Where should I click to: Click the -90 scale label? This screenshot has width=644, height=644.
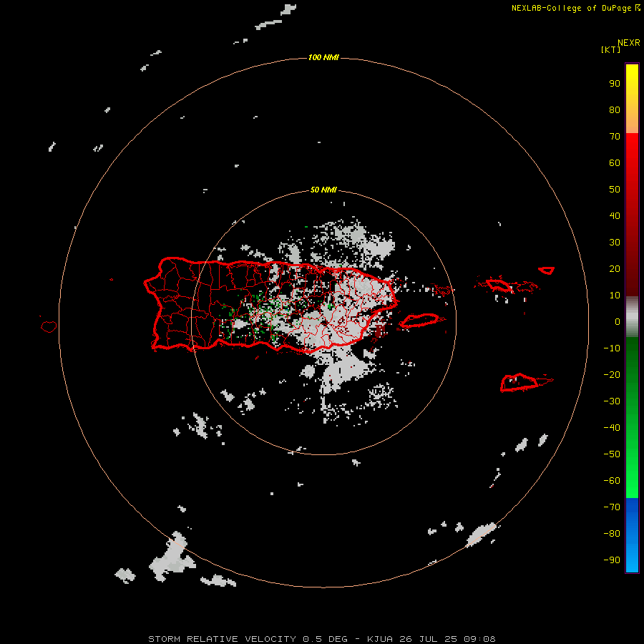click(x=612, y=560)
